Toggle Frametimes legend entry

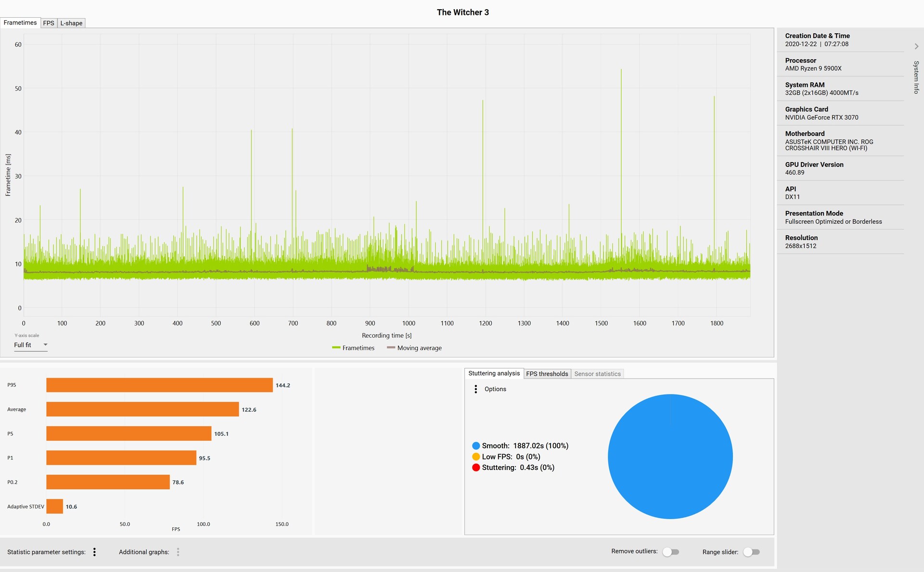[353, 348]
